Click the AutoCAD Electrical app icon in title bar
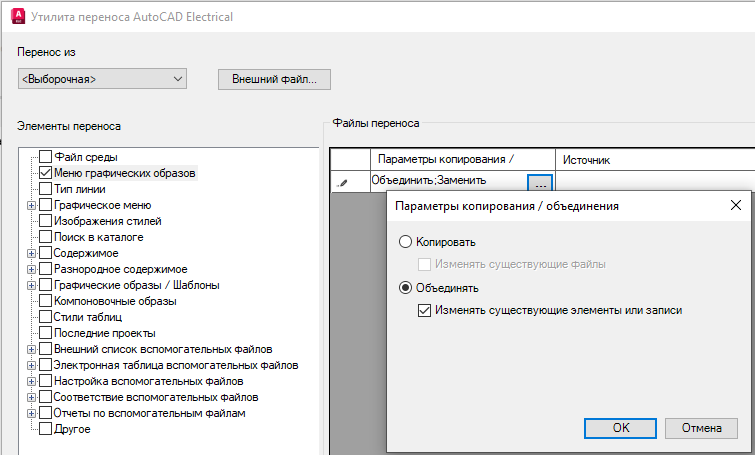 [18, 16]
